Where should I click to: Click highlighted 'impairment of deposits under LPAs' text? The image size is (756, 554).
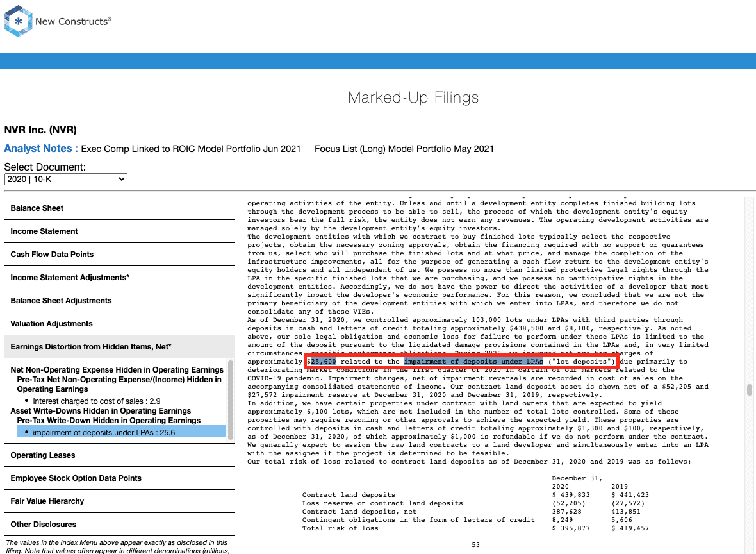(x=473, y=362)
